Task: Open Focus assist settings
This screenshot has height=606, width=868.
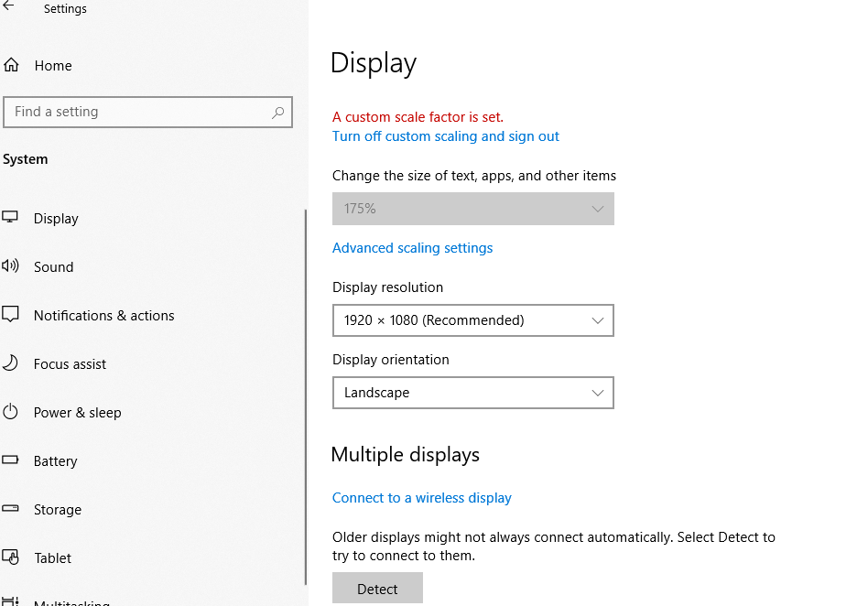Action: [70, 364]
